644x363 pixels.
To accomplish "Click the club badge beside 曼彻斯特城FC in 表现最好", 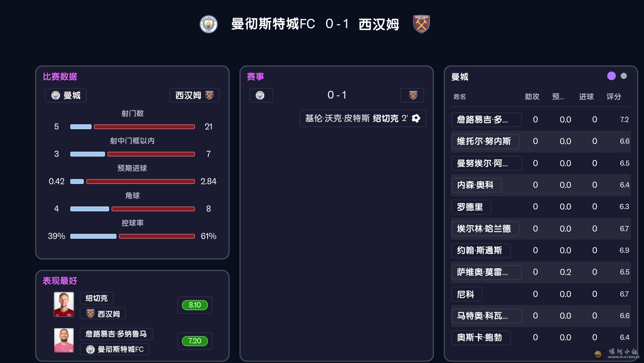I will 91,350.
